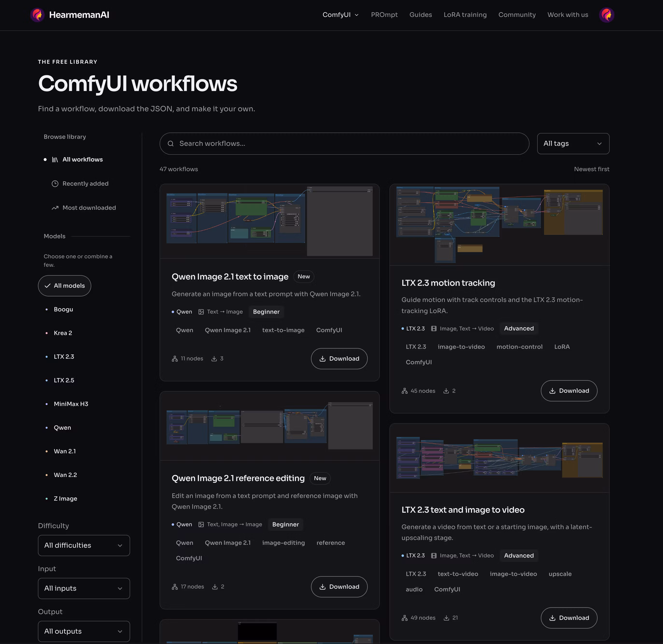Click the clock icon beside Recently added
Viewport: 663px width, 644px height.
coord(55,184)
